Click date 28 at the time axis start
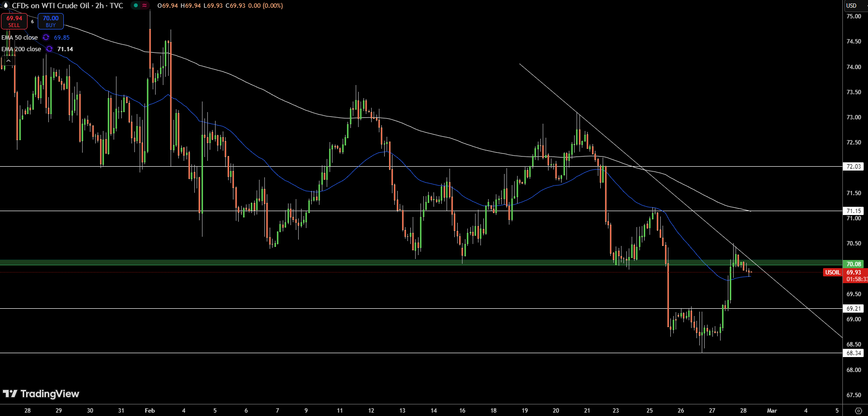The height and width of the screenshot is (416, 868). pos(28,411)
